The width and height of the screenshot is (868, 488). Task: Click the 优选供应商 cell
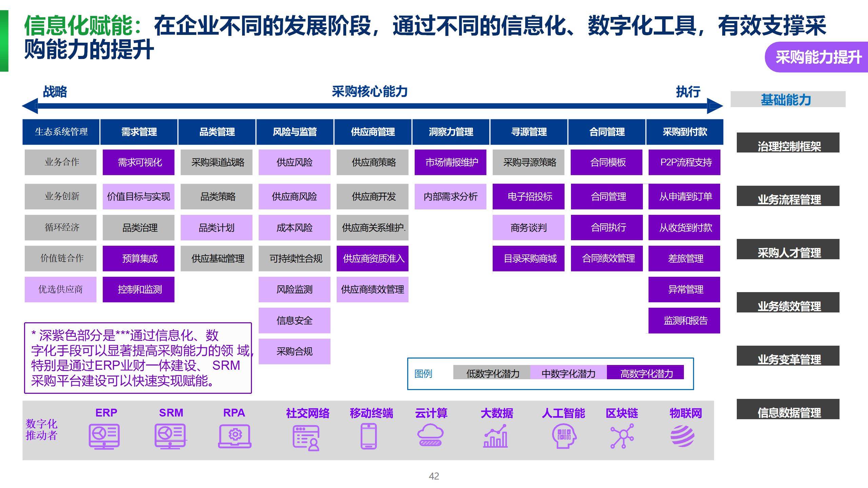61,289
